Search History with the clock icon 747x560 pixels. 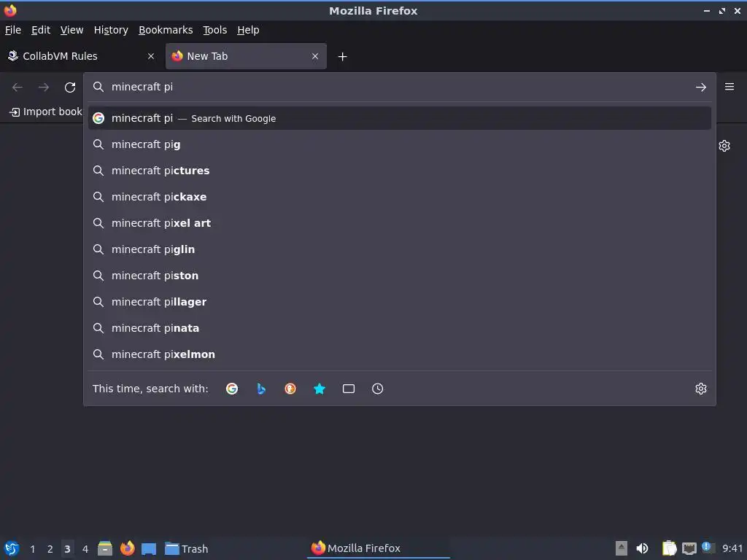(377, 389)
